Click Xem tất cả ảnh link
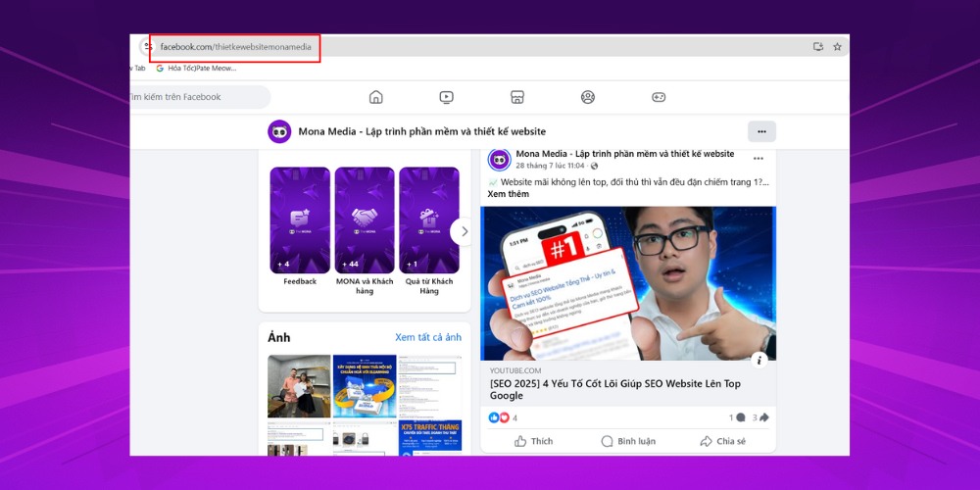The image size is (980, 490). [x=428, y=337]
